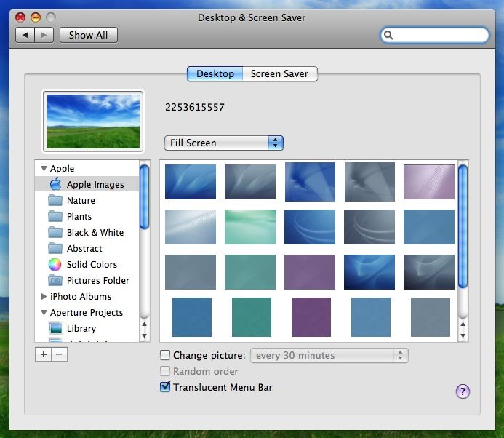Click the Nature folder icon
This screenshot has height=438, width=504.
point(55,200)
